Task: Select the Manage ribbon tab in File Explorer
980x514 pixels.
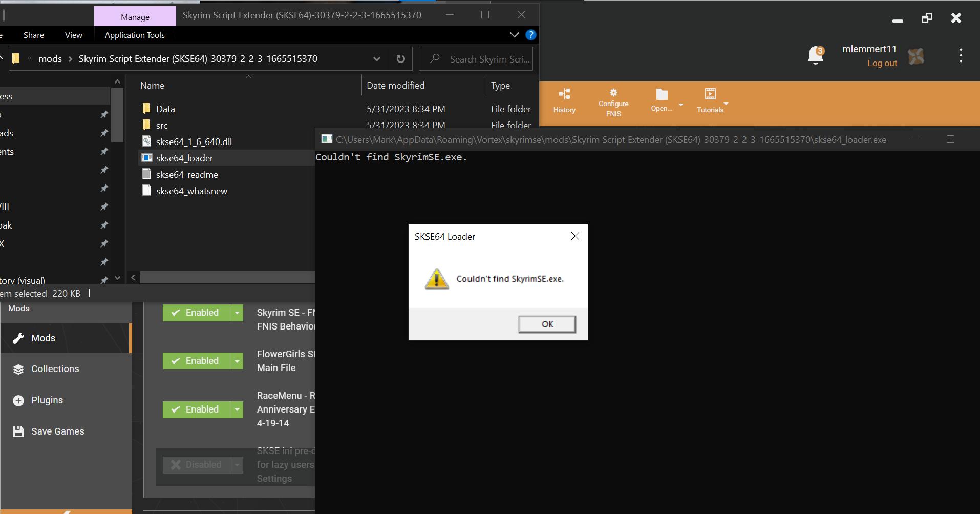Action: [135, 17]
